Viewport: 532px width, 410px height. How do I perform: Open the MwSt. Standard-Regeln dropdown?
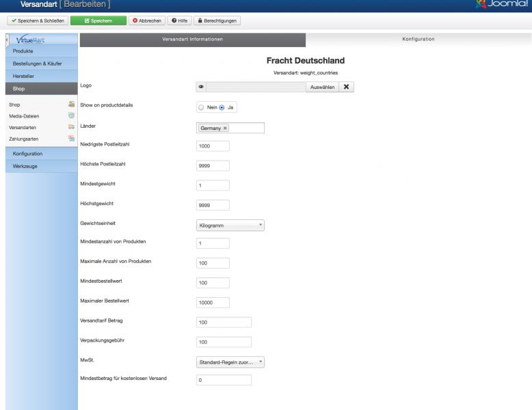pyautogui.click(x=230, y=362)
